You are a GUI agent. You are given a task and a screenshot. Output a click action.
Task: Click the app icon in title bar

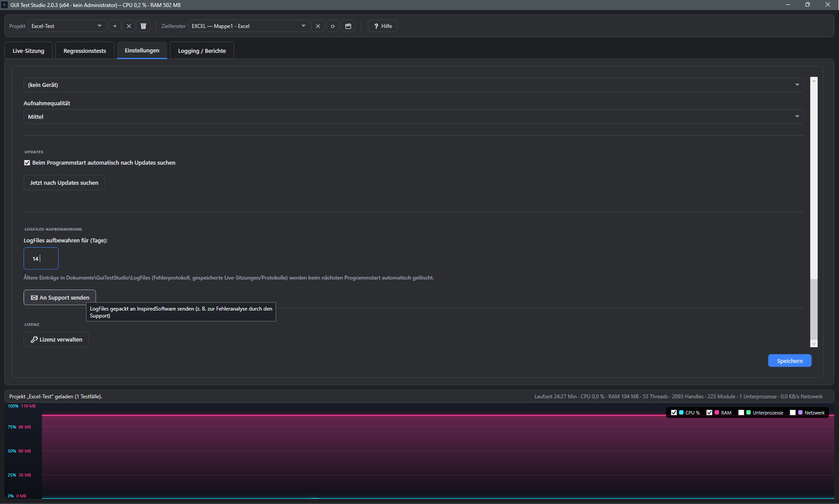(x=5, y=5)
